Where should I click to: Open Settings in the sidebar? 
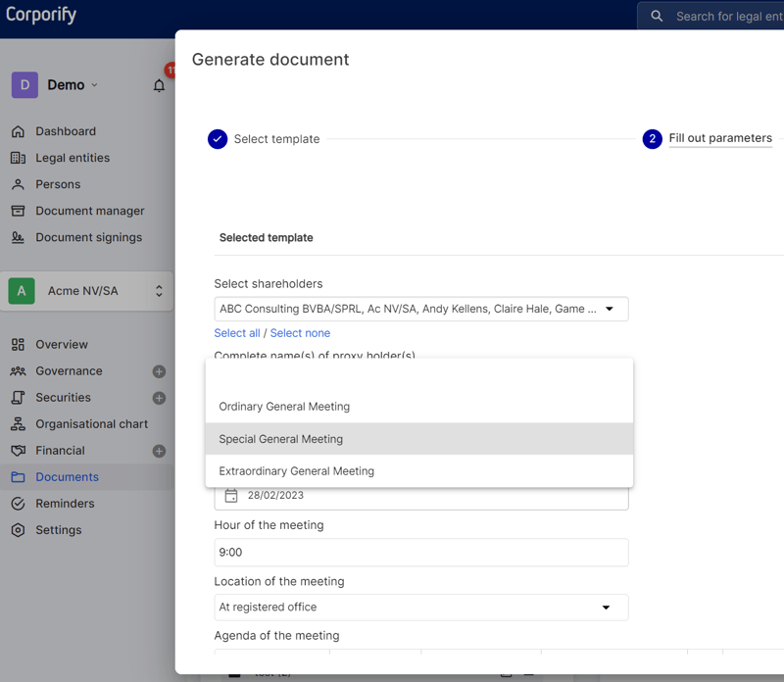(59, 530)
